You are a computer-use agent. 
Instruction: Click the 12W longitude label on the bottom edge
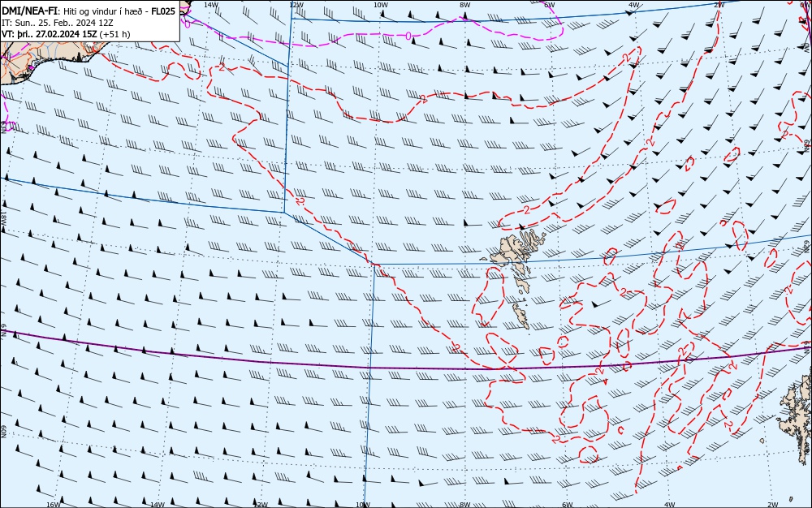pyautogui.click(x=261, y=505)
